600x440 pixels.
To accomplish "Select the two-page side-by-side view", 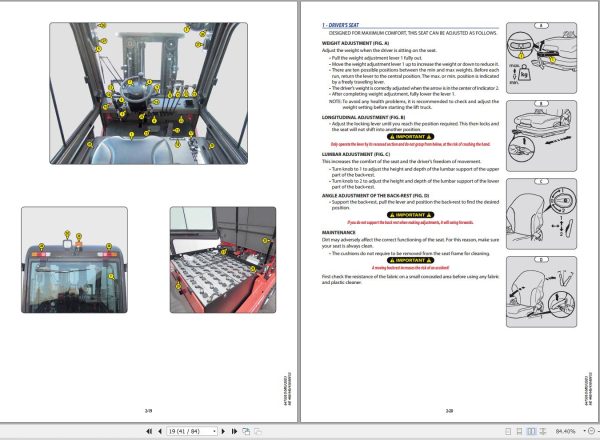I will (x=531, y=431).
